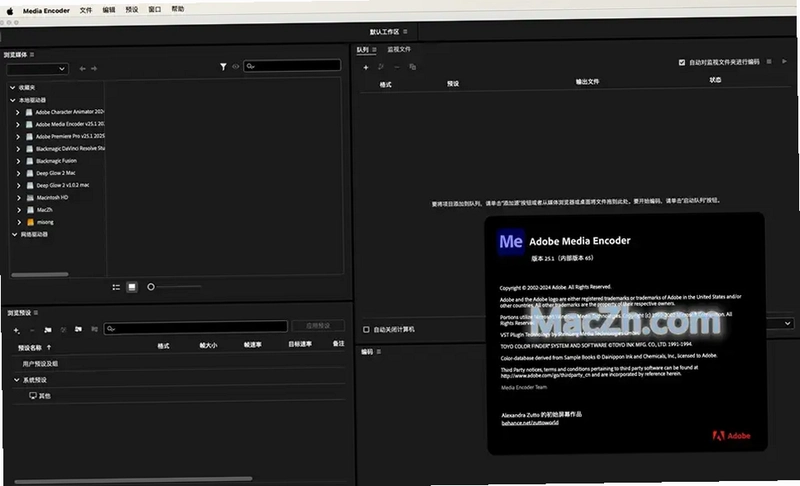
Task: Toggle the eye view icon in media browser
Action: (x=235, y=66)
